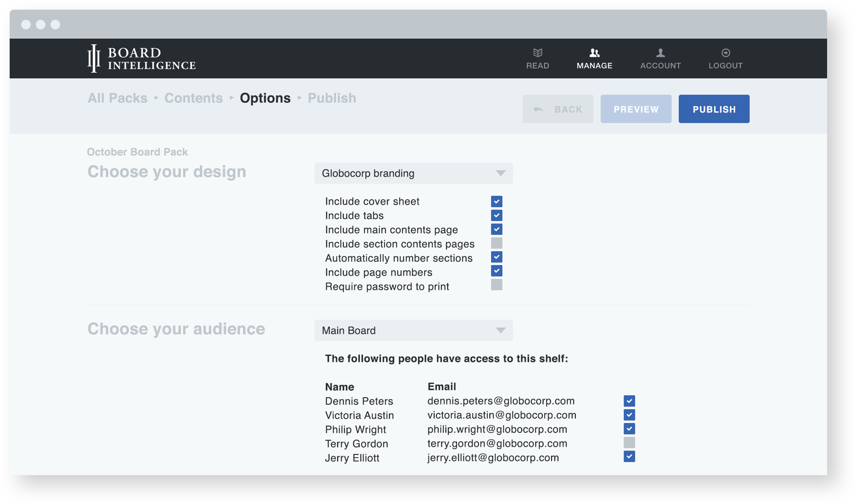Click Dennis Peters' email address row
This screenshot has height=504, width=856.
501,400
